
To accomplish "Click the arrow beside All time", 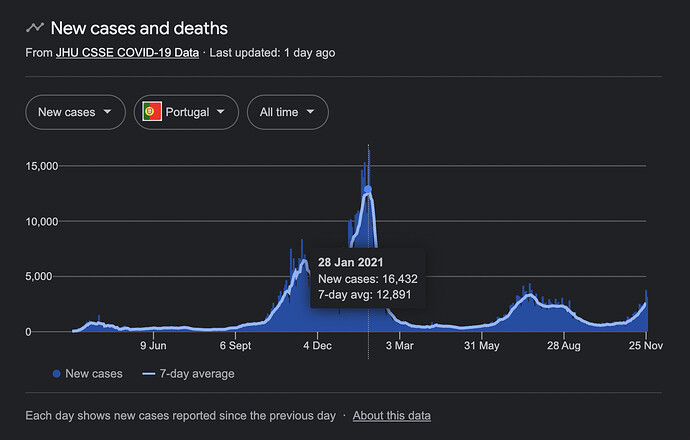I will coord(310,112).
